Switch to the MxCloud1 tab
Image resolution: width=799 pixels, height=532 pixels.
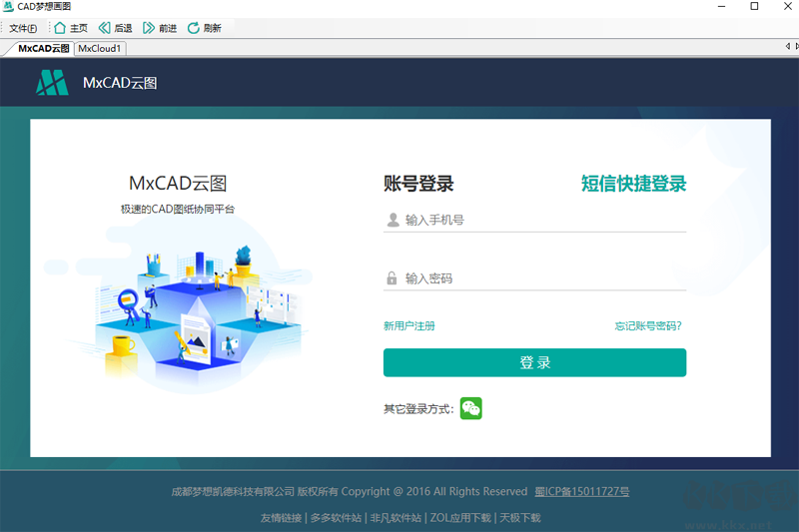point(100,48)
